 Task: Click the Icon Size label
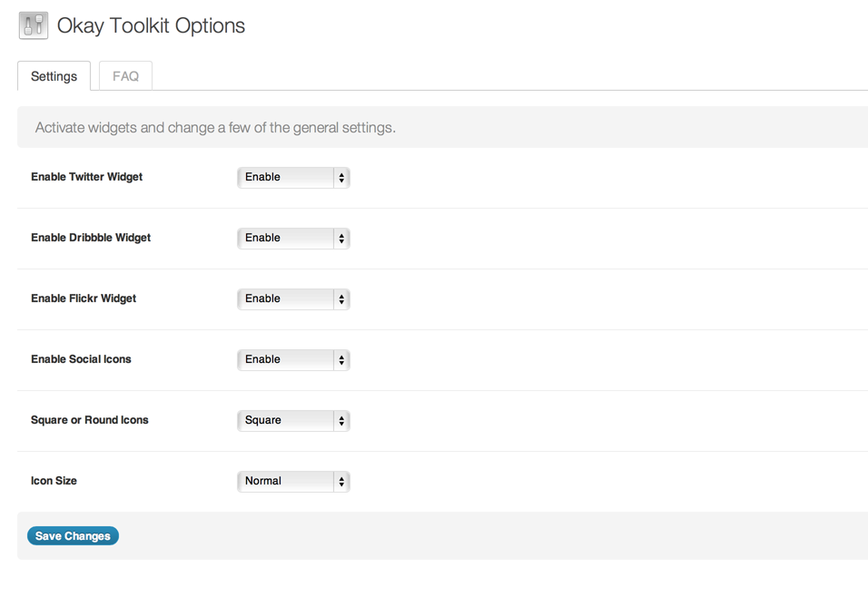pos(54,481)
